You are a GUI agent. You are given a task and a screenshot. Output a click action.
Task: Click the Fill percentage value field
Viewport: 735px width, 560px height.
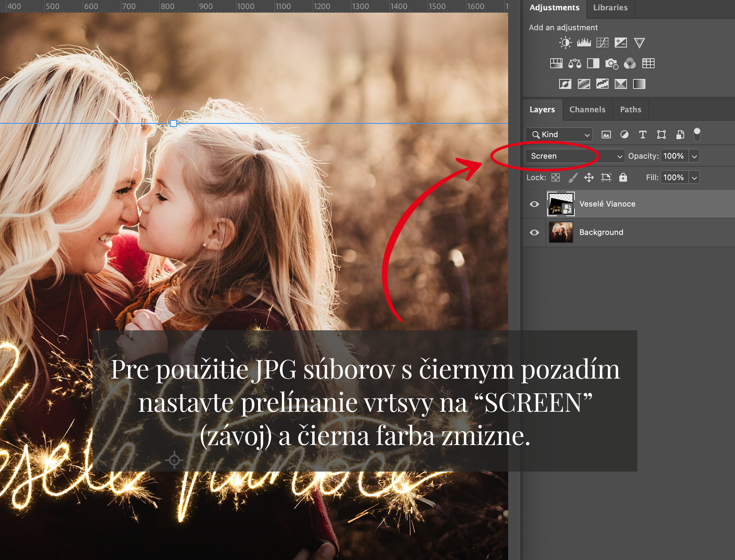673,177
